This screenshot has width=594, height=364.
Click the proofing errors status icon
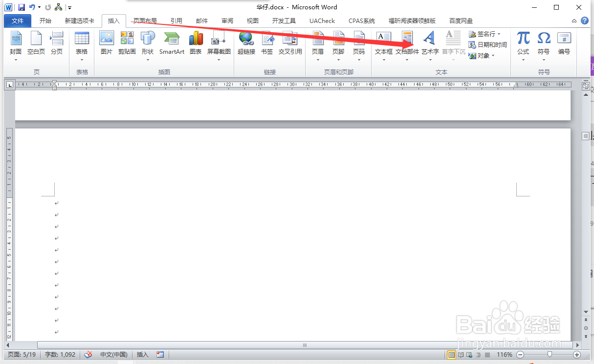88,355
